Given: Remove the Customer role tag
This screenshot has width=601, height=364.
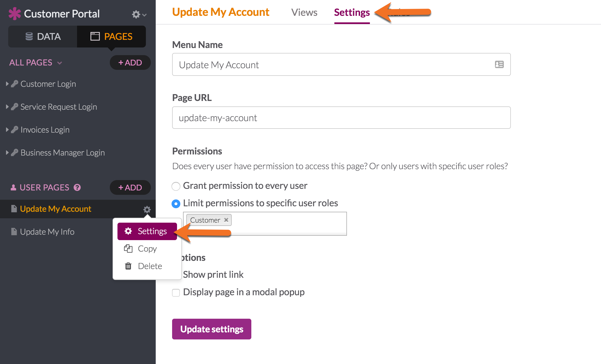Looking at the screenshot, I should tap(226, 220).
